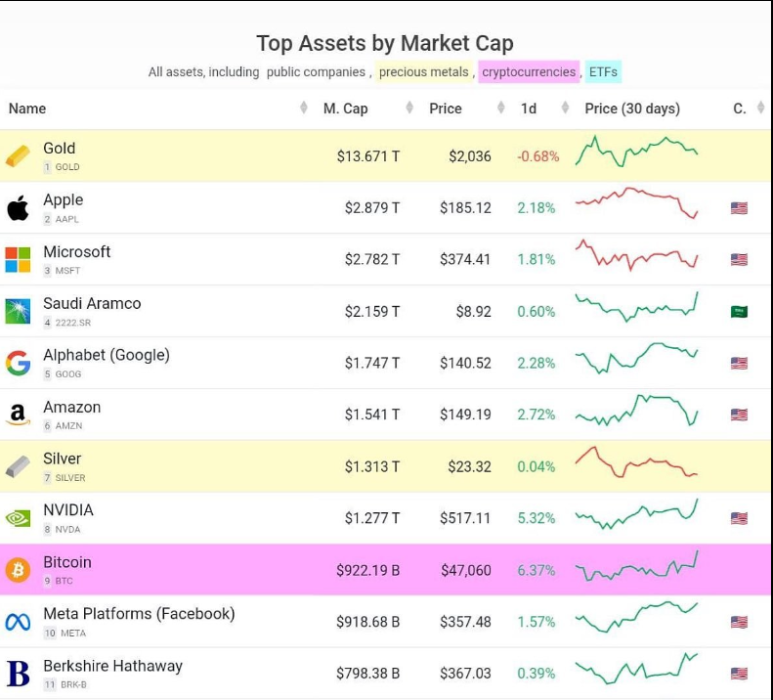773x700 pixels.
Task: Click the Saudi Aramco logo icon
Action: click(x=18, y=312)
